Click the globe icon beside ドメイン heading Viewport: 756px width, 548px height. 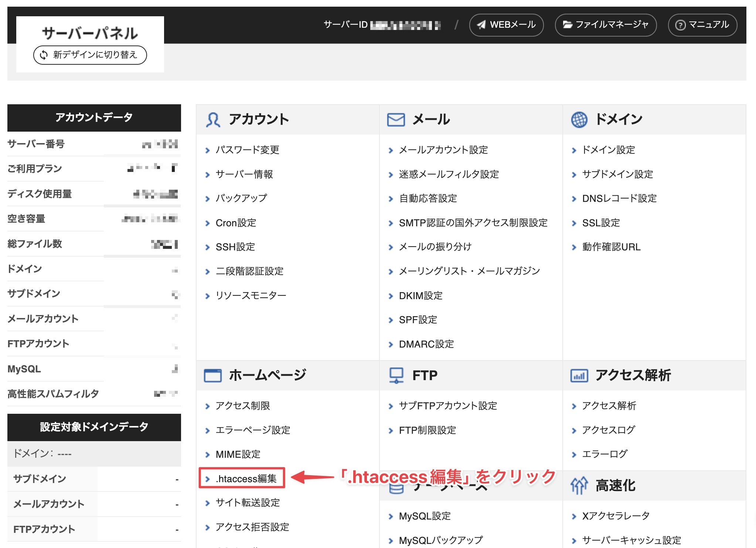579,120
